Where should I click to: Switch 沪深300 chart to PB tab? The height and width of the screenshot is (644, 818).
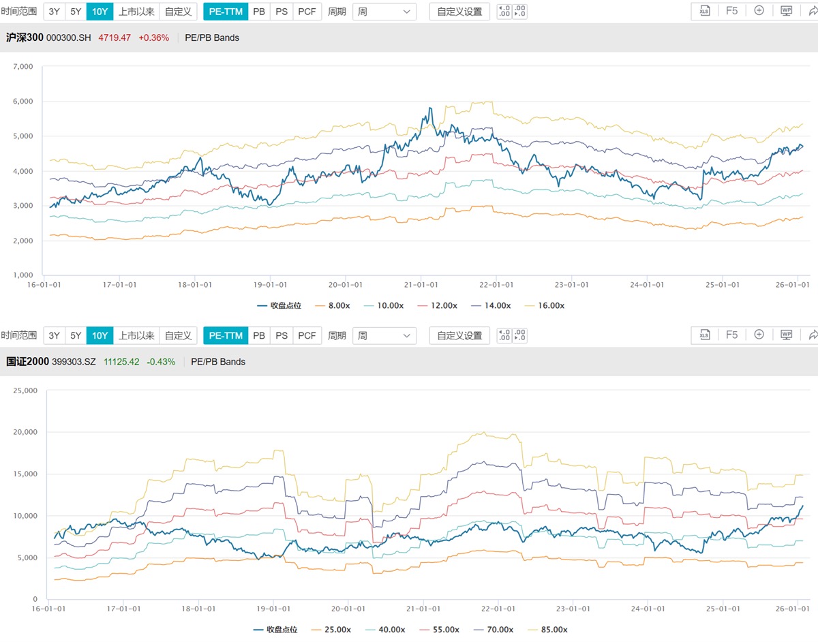259,12
